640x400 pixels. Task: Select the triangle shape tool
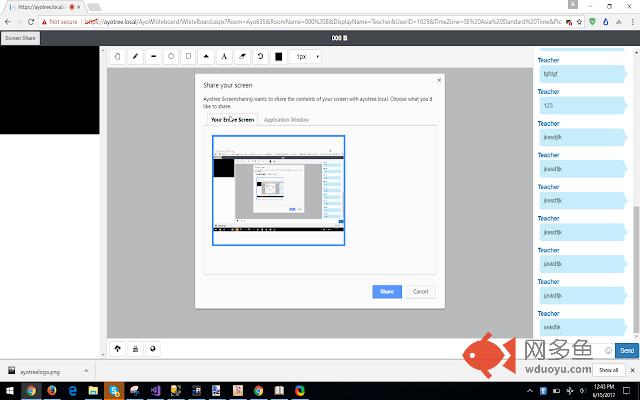coord(206,57)
